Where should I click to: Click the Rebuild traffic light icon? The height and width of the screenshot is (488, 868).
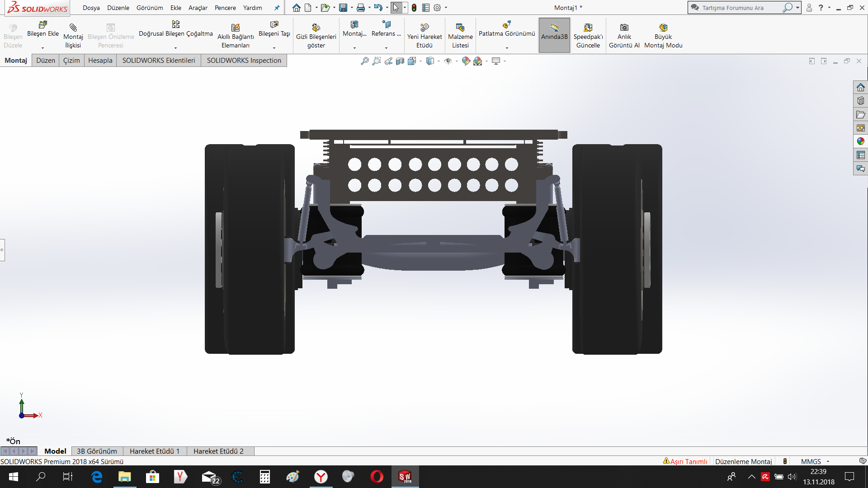point(414,8)
